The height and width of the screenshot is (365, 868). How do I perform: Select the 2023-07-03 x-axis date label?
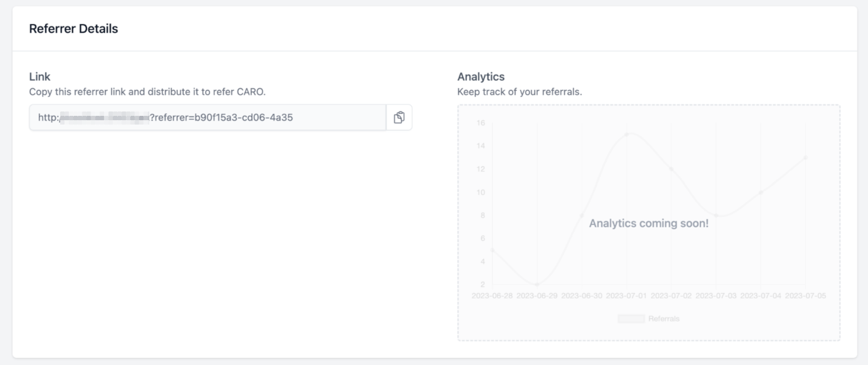pos(716,296)
